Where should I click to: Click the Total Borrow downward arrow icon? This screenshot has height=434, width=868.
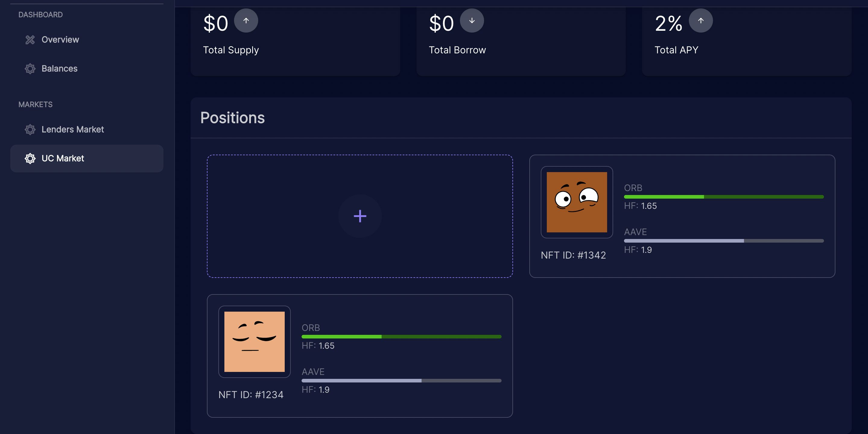coord(472,20)
